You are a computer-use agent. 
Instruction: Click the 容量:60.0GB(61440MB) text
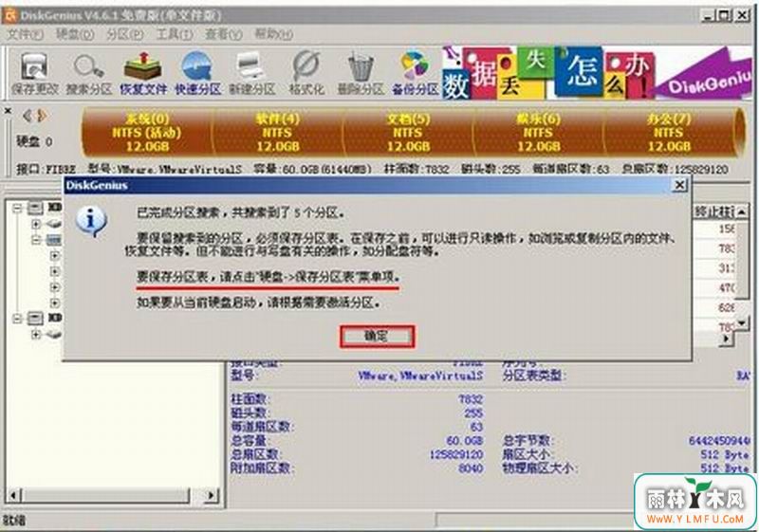point(313,169)
